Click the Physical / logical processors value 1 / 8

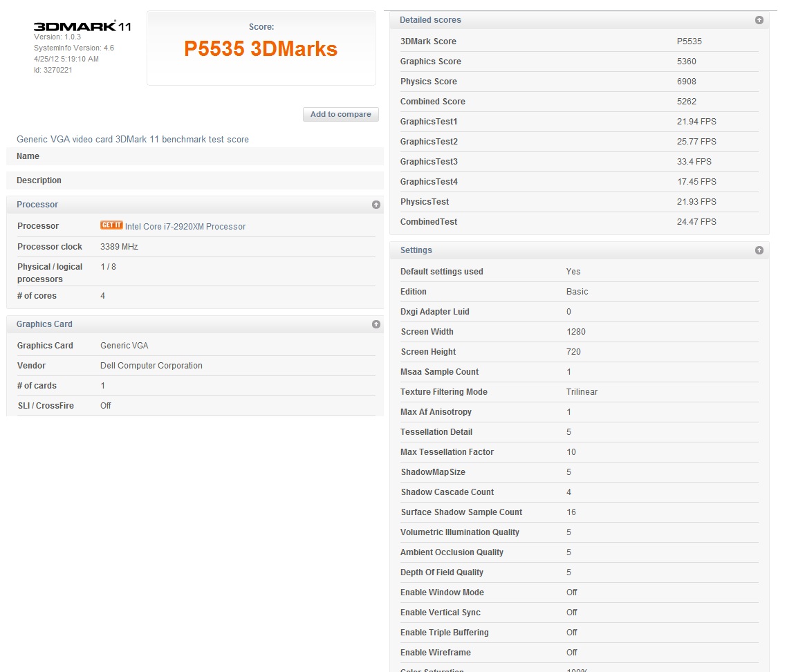[108, 267]
